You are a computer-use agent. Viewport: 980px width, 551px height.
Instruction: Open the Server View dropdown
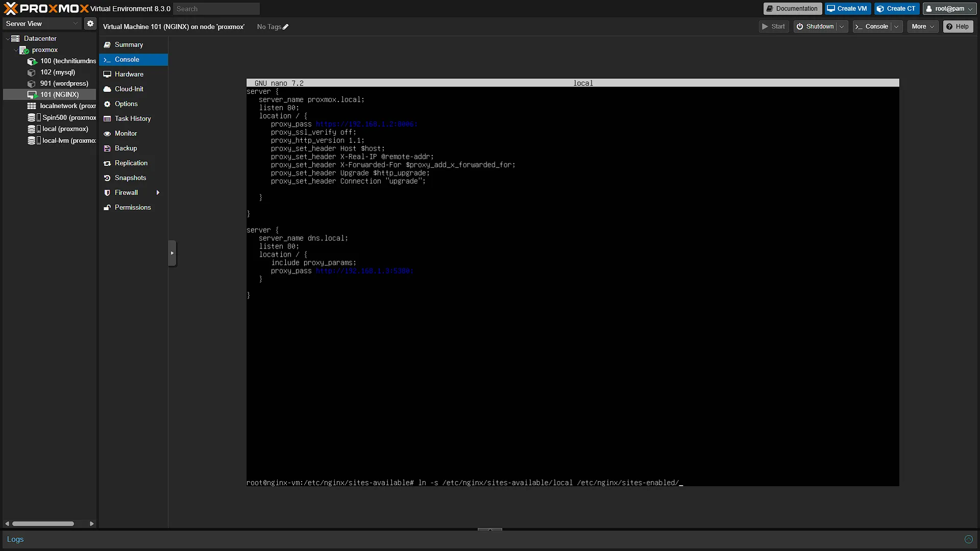42,23
